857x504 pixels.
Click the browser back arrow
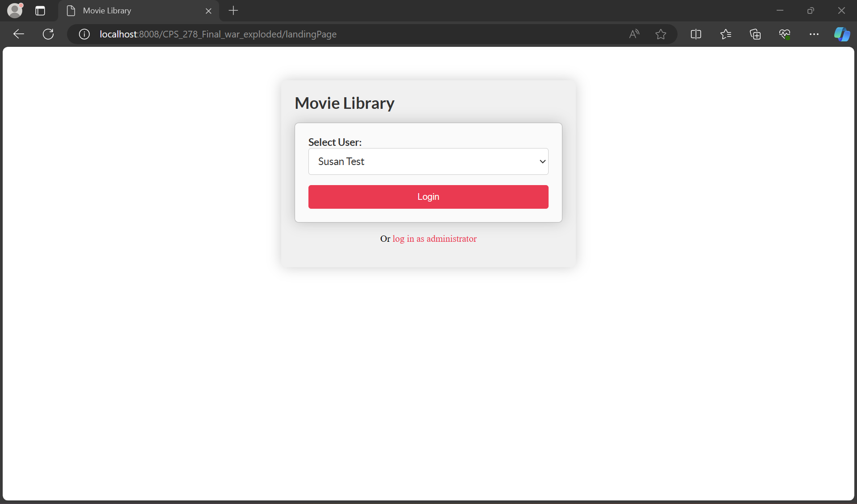pyautogui.click(x=18, y=34)
